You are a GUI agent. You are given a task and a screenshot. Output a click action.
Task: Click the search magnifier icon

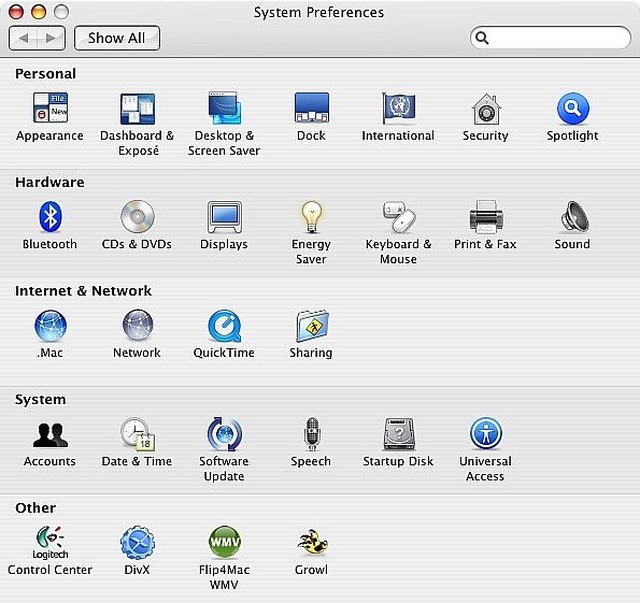[x=482, y=38]
